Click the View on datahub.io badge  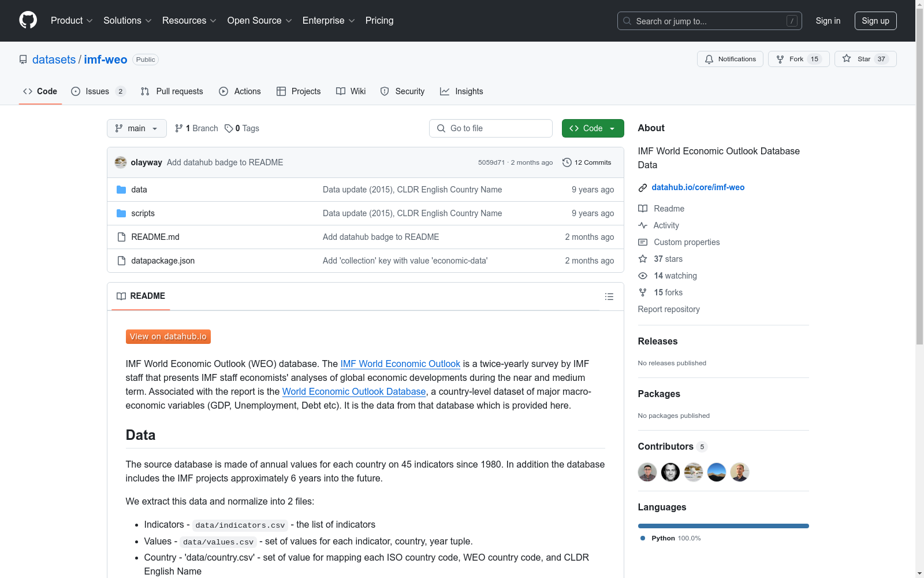(x=168, y=336)
